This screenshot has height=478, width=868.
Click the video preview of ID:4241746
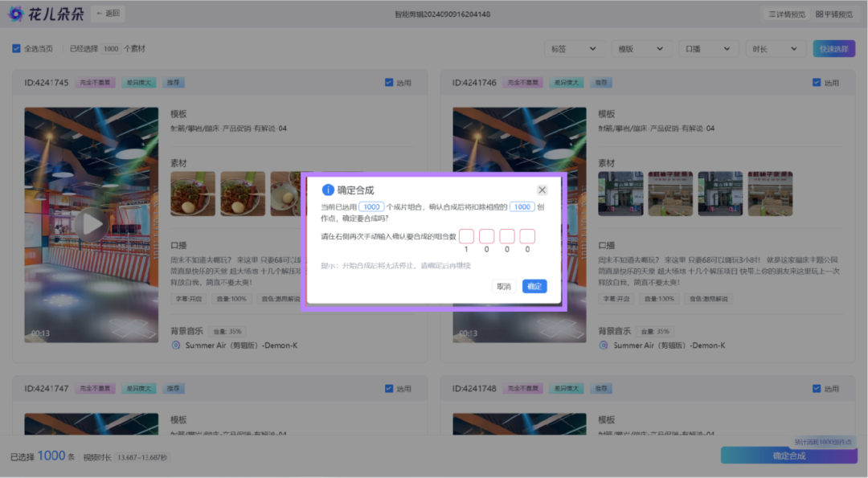[519, 225]
